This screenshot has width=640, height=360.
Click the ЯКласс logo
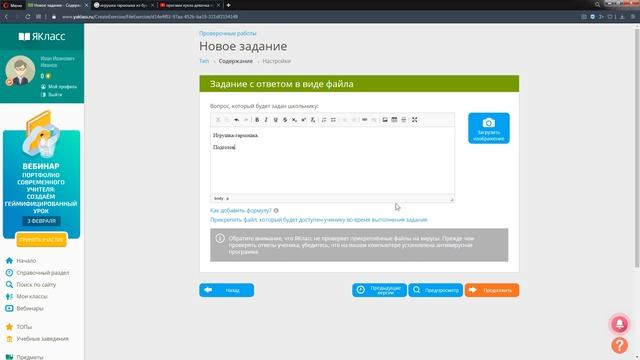pos(42,36)
